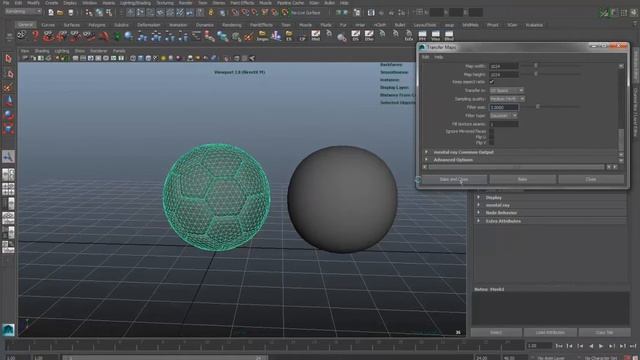Switch to single pane layout icon
The image size is (640, 360).
click(x=8, y=175)
